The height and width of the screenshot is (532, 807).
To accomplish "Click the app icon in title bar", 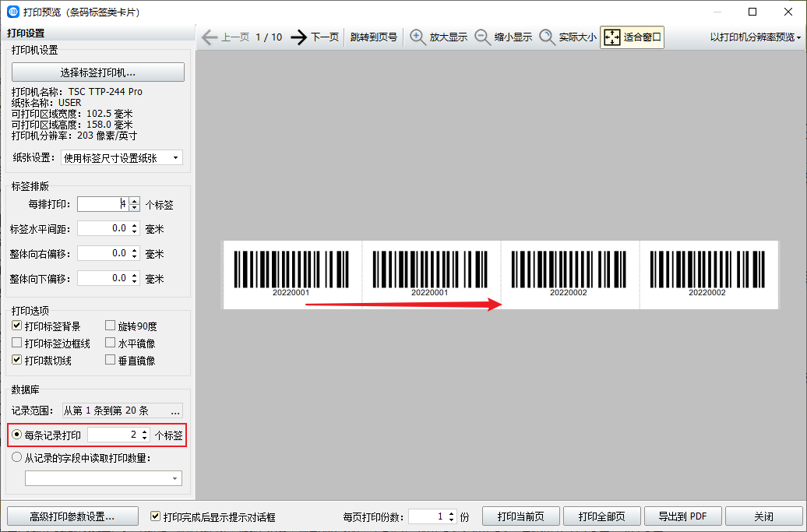I will [x=13, y=12].
